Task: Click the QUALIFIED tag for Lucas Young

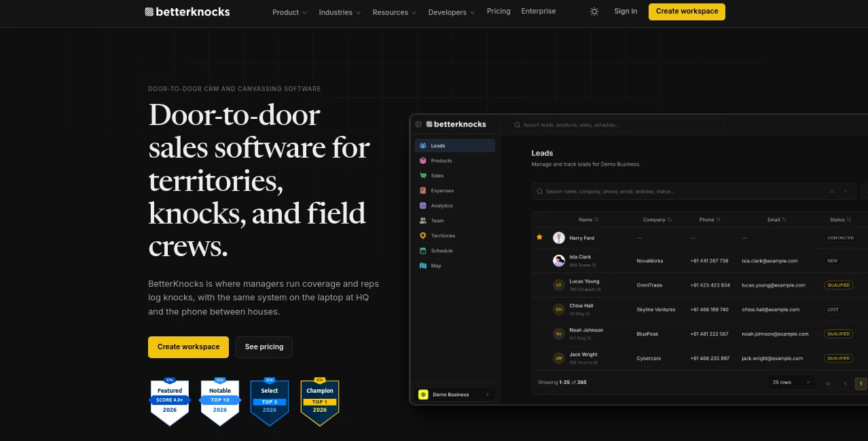Action: pos(839,285)
